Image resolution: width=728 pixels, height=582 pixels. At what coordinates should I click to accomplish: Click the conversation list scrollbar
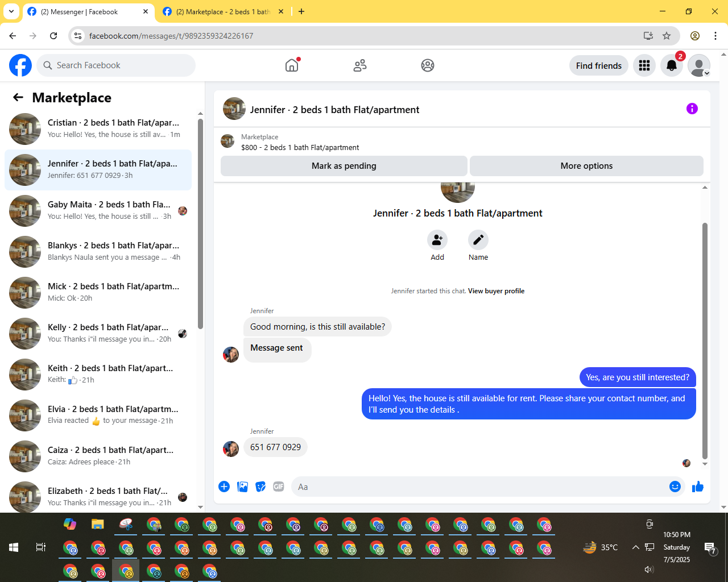coord(200,223)
